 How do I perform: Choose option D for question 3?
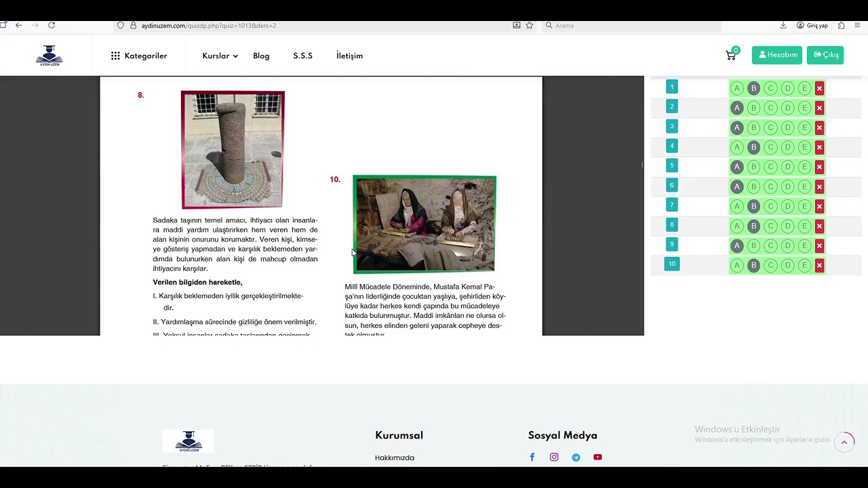(x=787, y=127)
